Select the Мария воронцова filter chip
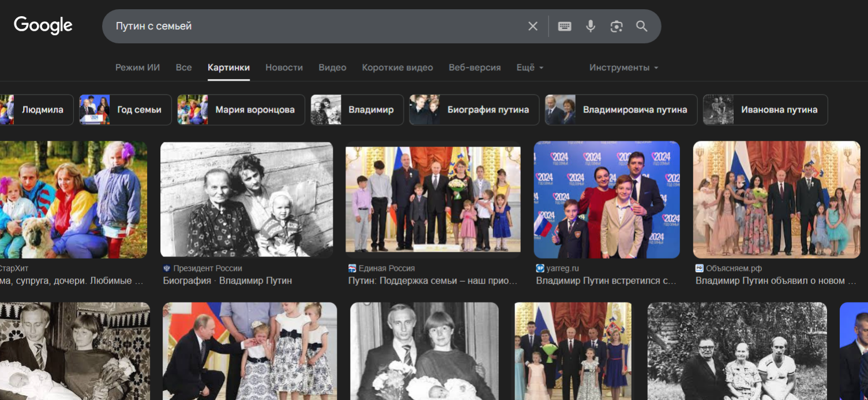868x400 pixels. (x=241, y=110)
